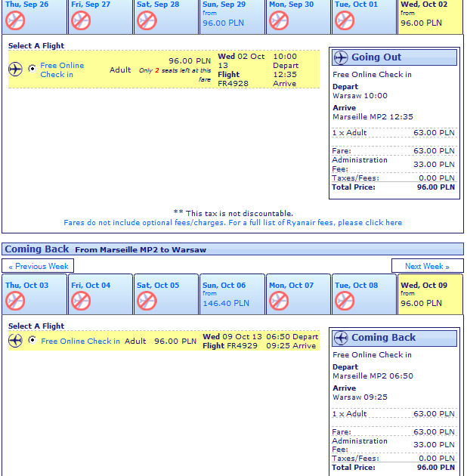
Task: Select Mon, Oct 07 return date tab
Action: (x=298, y=294)
